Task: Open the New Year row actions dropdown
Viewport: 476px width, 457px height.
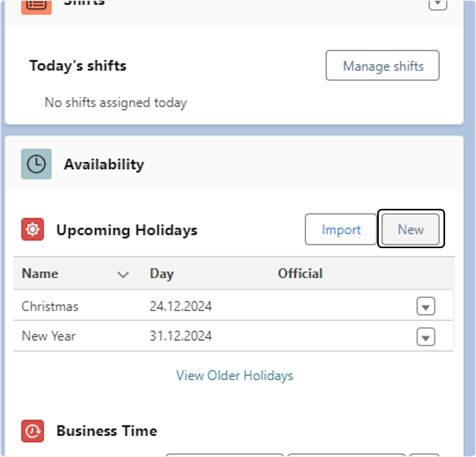Action: 426,337
